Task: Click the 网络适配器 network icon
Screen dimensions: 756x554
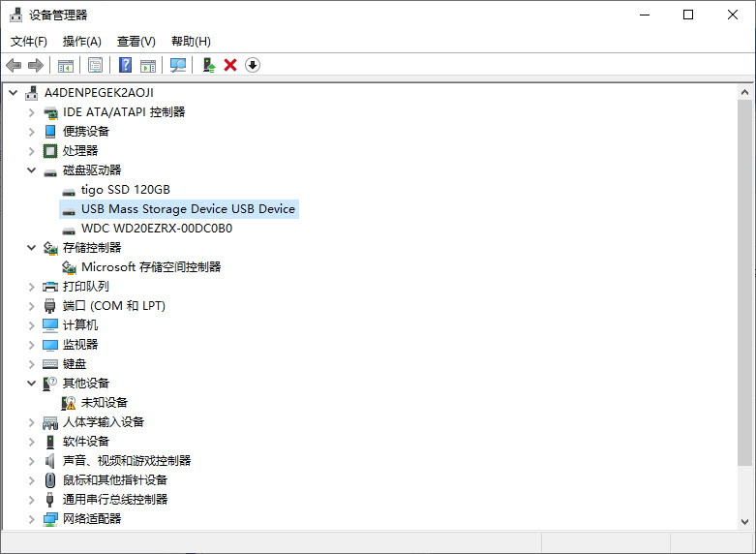Action: (x=50, y=519)
